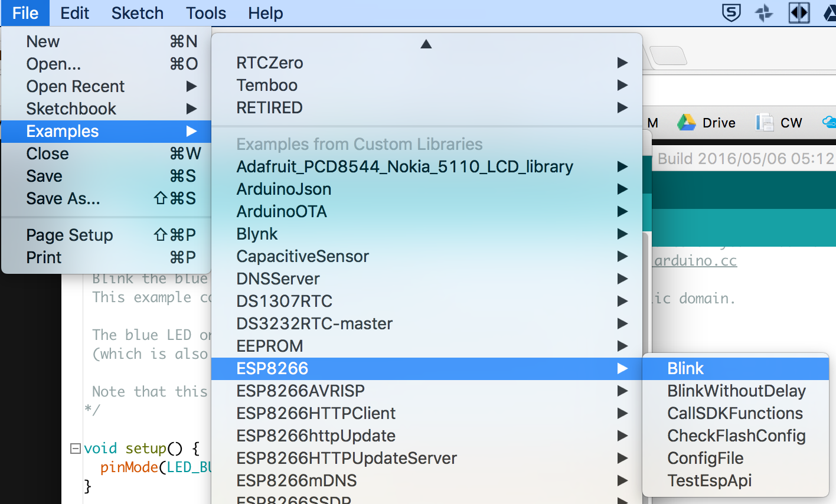
Task: Open the ArduinoJson examples
Action: tap(427, 189)
